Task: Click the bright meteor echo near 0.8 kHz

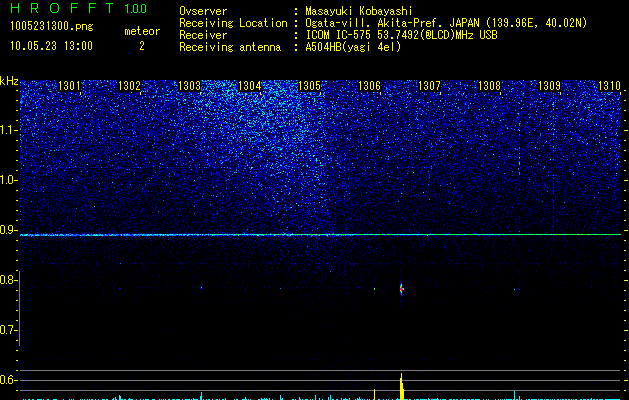Action: [x=401, y=288]
